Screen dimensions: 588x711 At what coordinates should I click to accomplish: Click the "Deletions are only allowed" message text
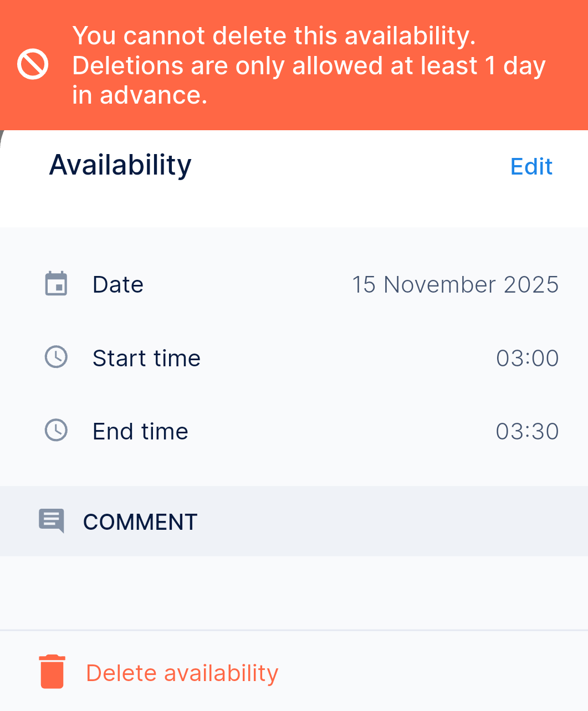coord(309,66)
